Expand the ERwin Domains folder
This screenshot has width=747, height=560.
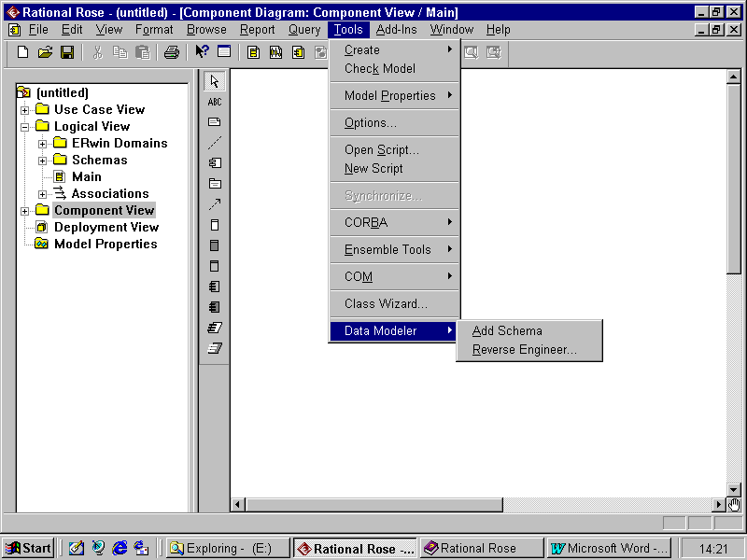[42, 144]
